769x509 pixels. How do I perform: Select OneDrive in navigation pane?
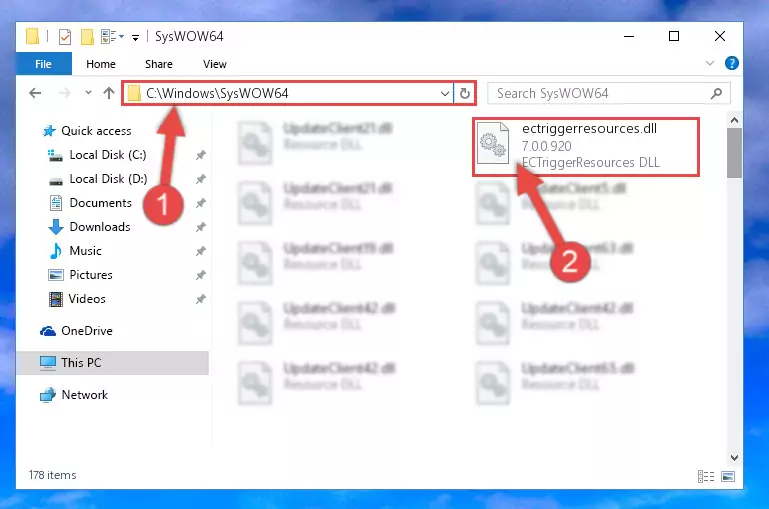(87, 331)
